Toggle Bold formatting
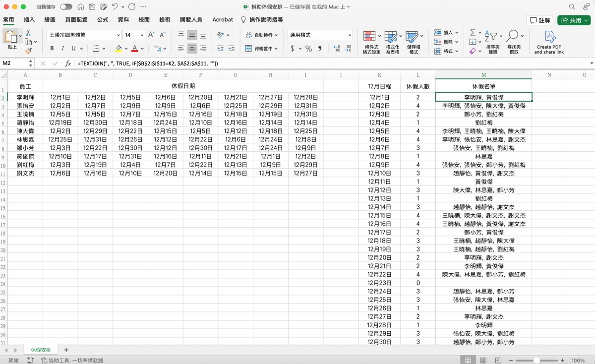 click(x=52, y=49)
